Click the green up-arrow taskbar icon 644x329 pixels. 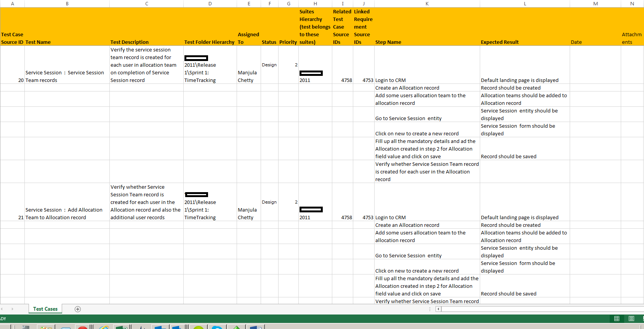click(236, 327)
